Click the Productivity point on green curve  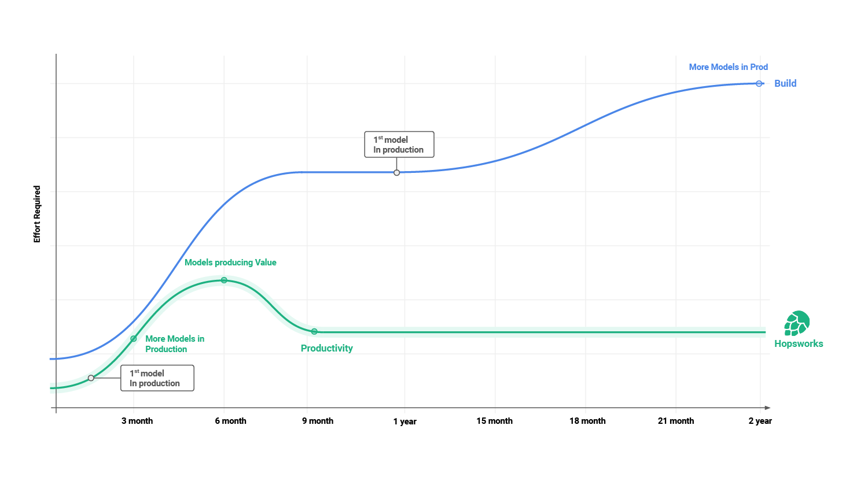click(x=314, y=332)
